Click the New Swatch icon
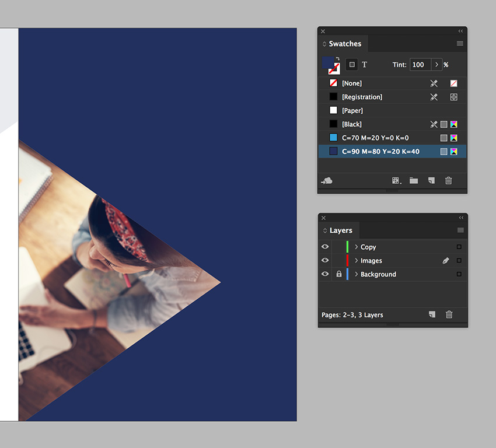The image size is (496, 448). tap(431, 180)
